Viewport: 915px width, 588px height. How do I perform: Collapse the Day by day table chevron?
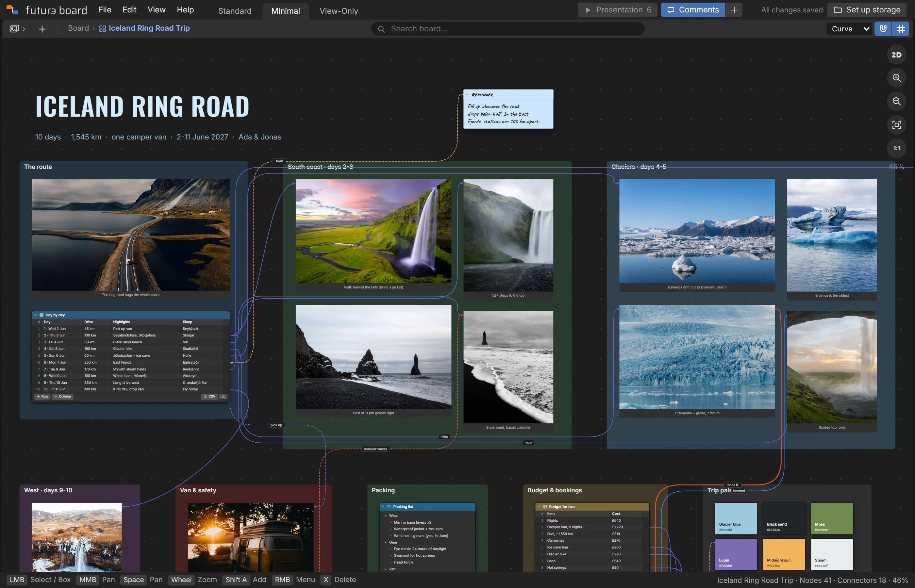pyautogui.click(x=36, y=315)
